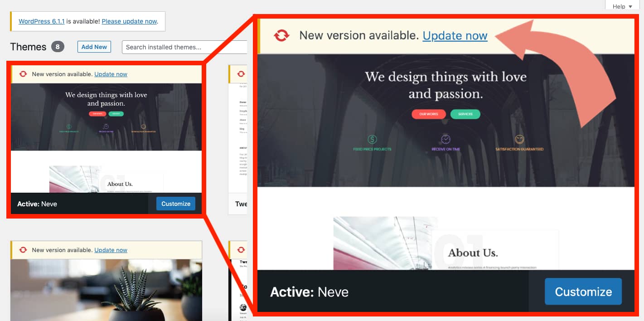Click 'Active: Neve' label on small card
The height and width of the screenshot is (321, 644).
pyautogui.click(x=37, y=204)
